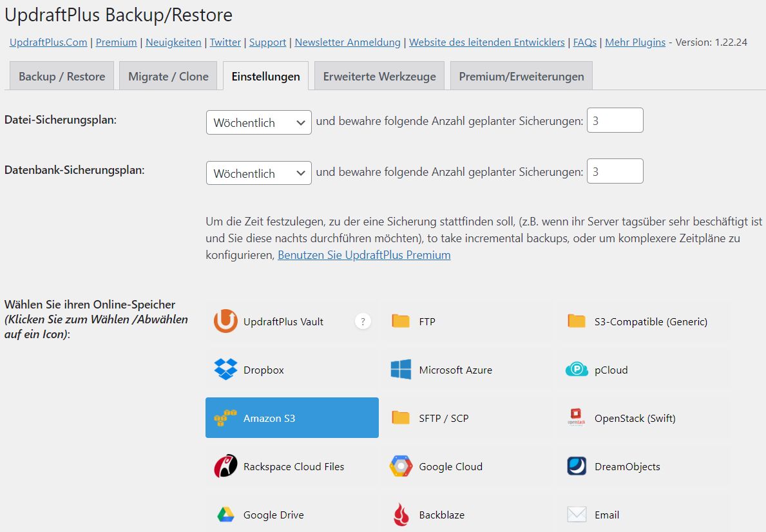Click the Datenbank-Sicherungsplan label
Viewport: 766px width, 532px height.
pyautogui.click(x=74, y=170)
